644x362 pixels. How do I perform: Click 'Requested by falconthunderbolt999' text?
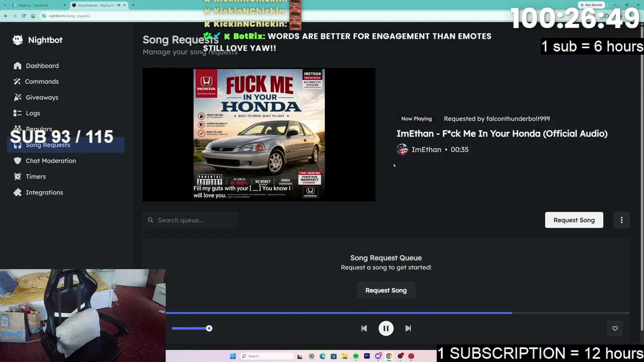point(497,119)
